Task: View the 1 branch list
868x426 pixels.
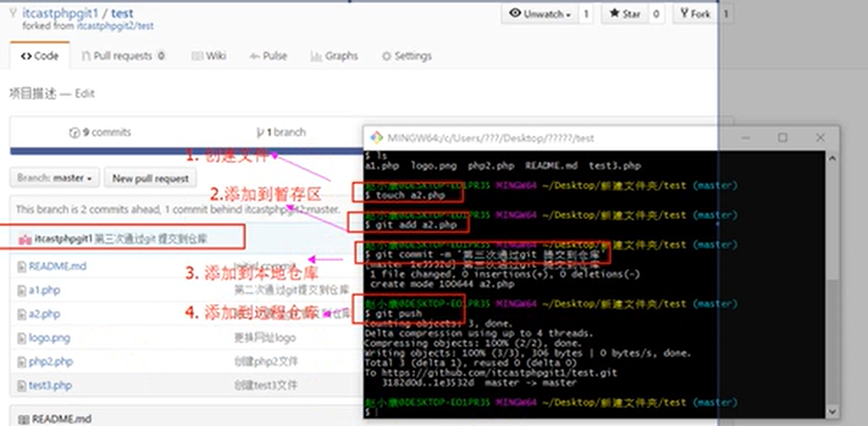Action: click(281, 133)
